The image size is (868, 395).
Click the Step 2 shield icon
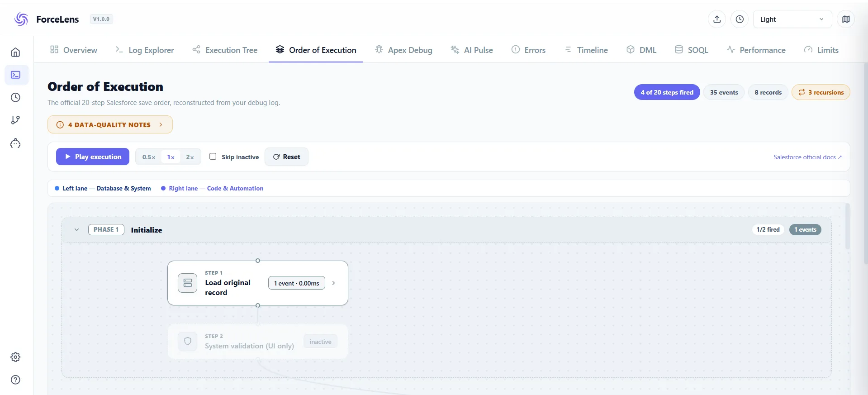[x=188, y=342]
